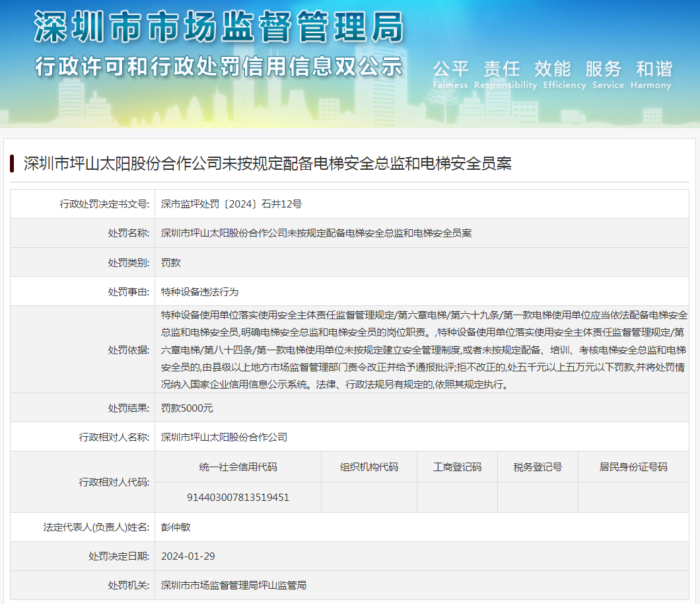Click the 处罚名称 label cell
This screenshot has height=604, width=700.
(x=83, y=233)
